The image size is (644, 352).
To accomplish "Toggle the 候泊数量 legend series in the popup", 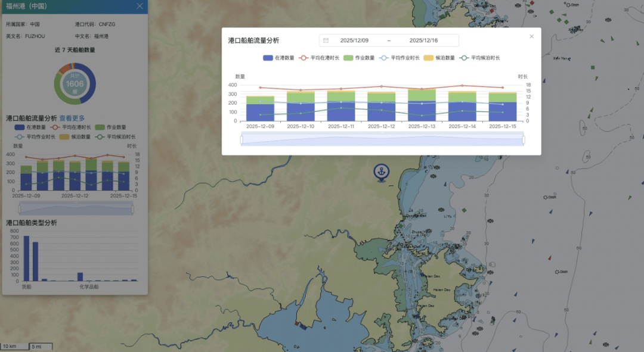I will click(439, 58).
